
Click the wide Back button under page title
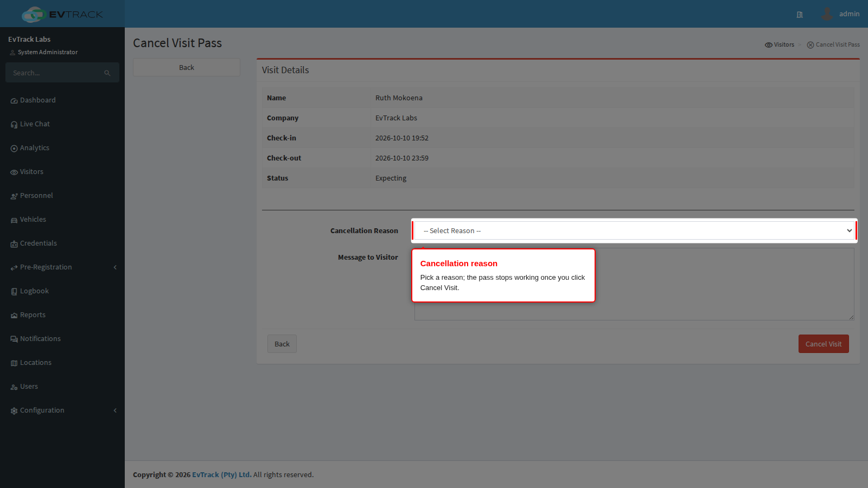187,67
